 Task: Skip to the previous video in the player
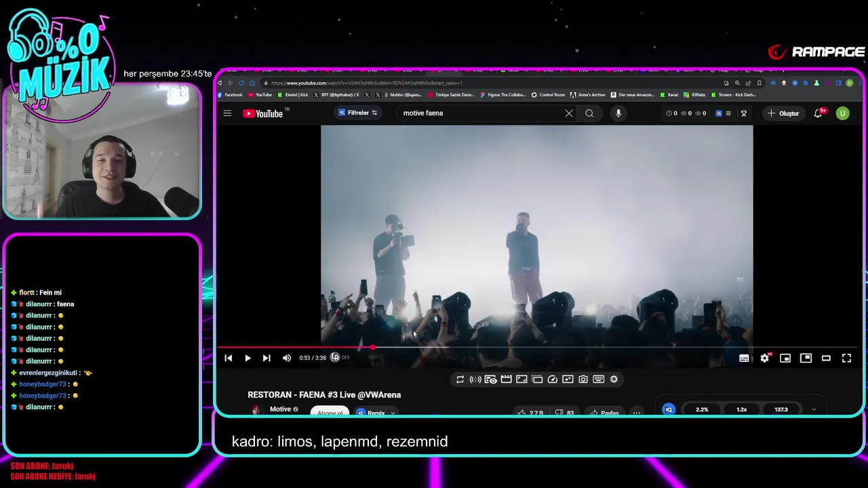229,358
